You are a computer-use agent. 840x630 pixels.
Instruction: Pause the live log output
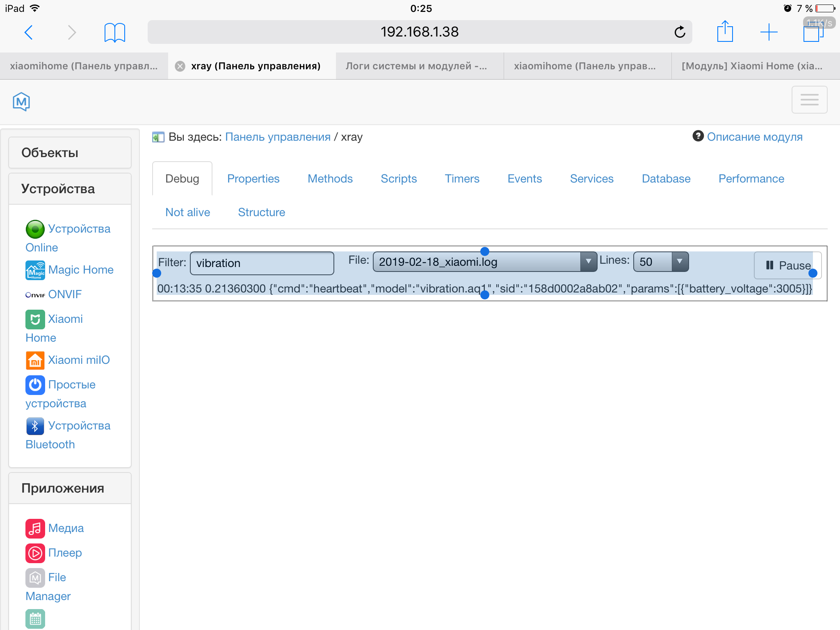(787, 265)
